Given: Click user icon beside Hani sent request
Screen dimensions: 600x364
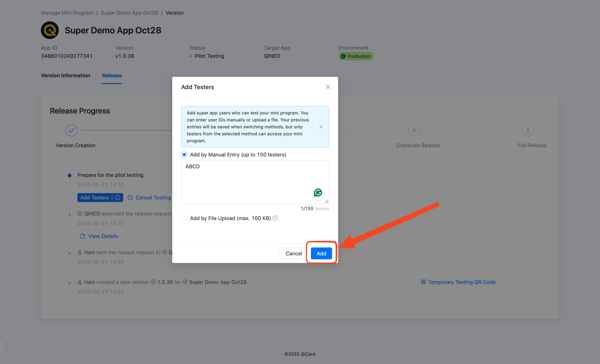Looking at the screenshot, I should (80, 252).
